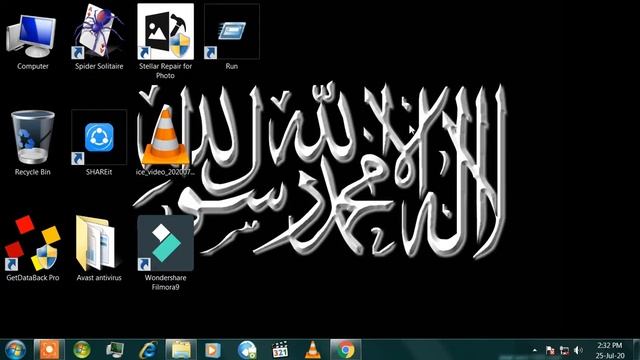Click the "Recycle Bin" label text
The height and width of the screenshot is (360, 640).
[x=33, y=172]
